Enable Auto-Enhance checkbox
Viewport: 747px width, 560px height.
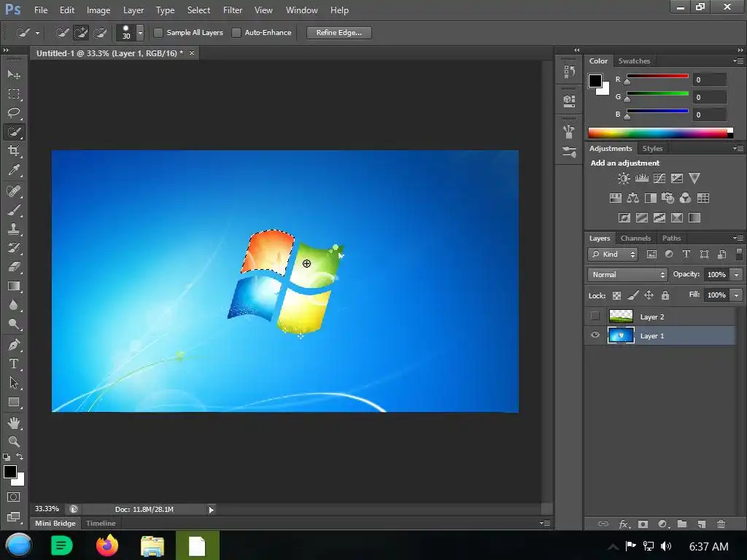coord(236,32)
